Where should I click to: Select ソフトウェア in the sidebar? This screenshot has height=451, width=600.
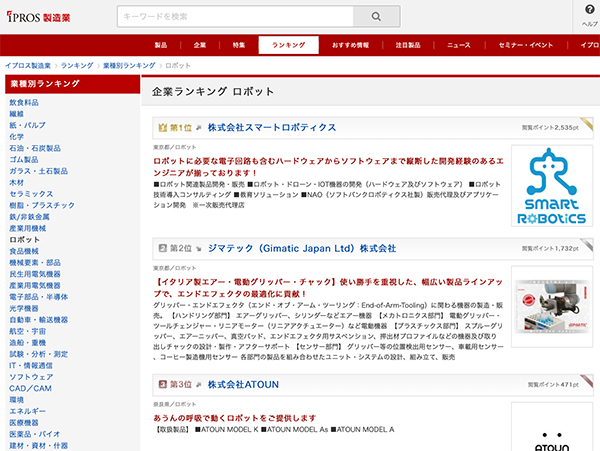pos(31,377)
